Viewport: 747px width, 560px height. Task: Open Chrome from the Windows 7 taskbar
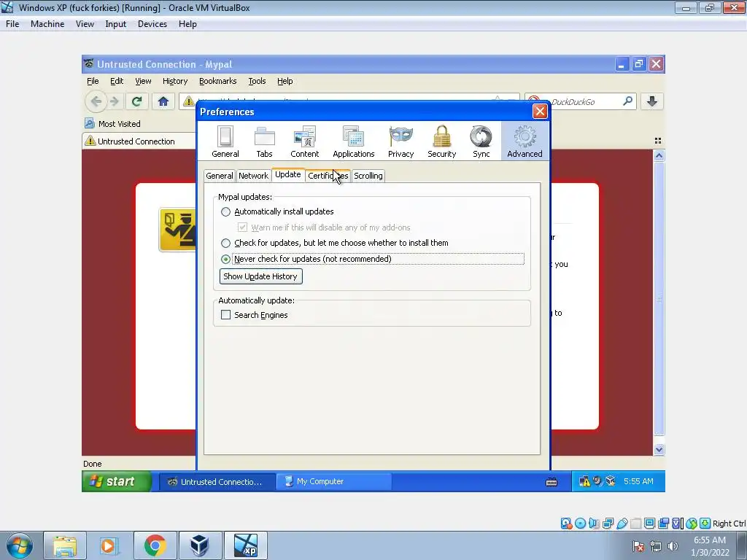point(155,545)
